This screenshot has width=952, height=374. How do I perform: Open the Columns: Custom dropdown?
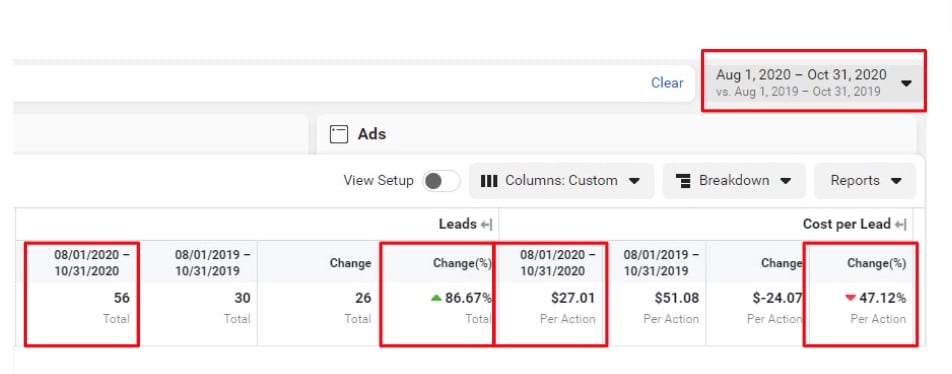[561, 181]
